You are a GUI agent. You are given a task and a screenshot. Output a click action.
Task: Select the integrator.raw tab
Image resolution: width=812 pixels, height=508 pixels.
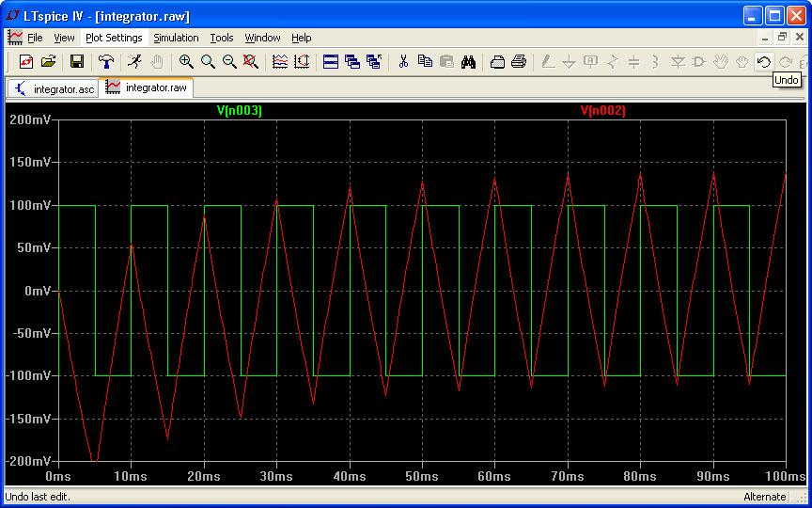(148, 87)
